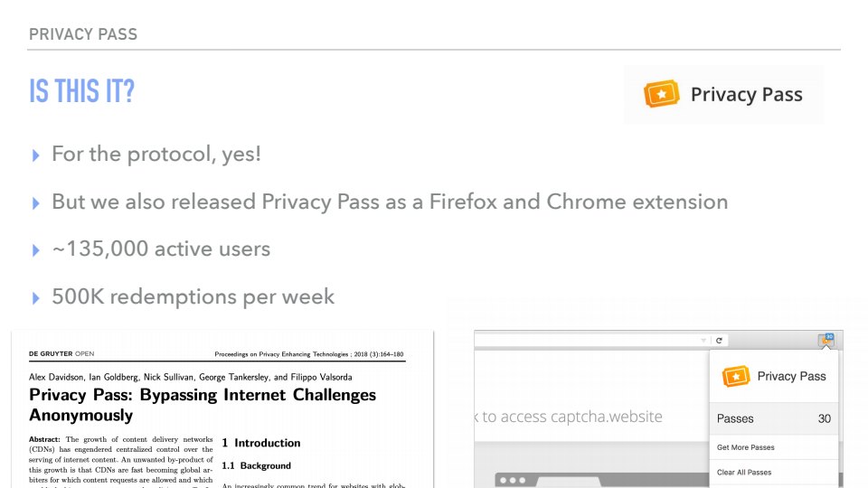Click the bullet arrow beside "500K redemptions per week"
The width and height of the screenshot is (868, 488).
tap(35, 297)
